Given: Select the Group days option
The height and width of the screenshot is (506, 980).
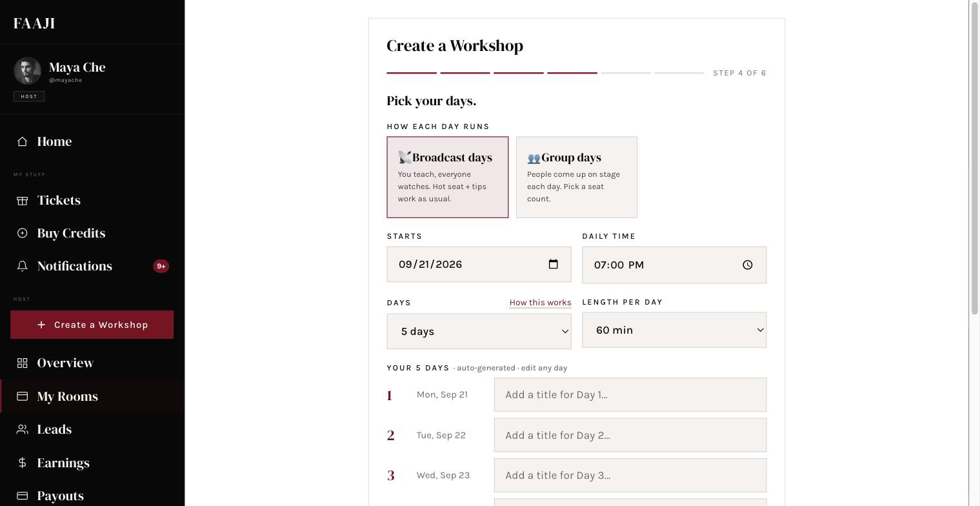Looking at the screenshot, I should 577,177.
